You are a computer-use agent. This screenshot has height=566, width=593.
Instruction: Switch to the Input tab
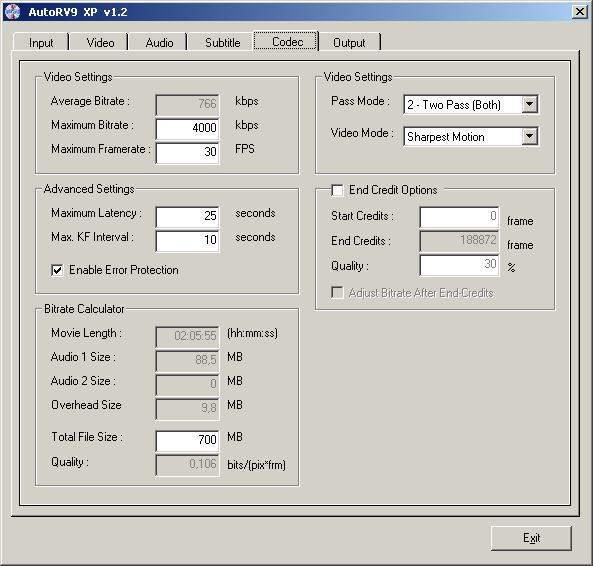point(41,42)
